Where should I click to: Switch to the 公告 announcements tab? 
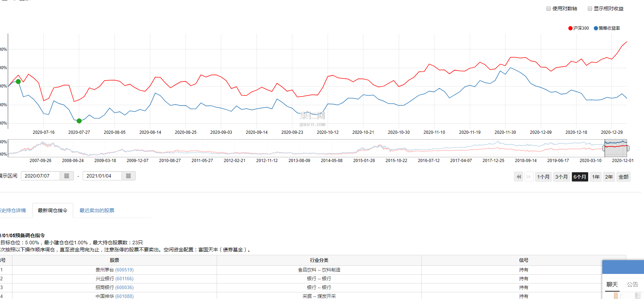633,285
